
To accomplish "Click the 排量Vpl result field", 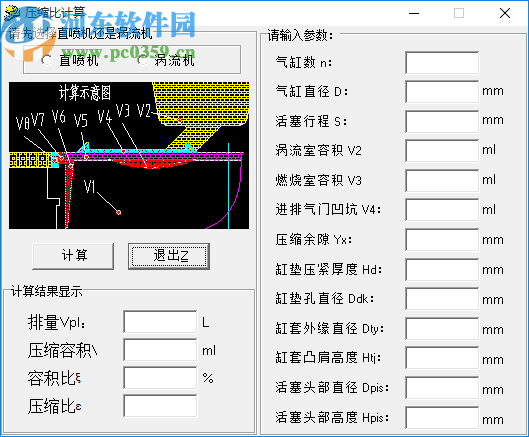I will [x=160, y=322].
